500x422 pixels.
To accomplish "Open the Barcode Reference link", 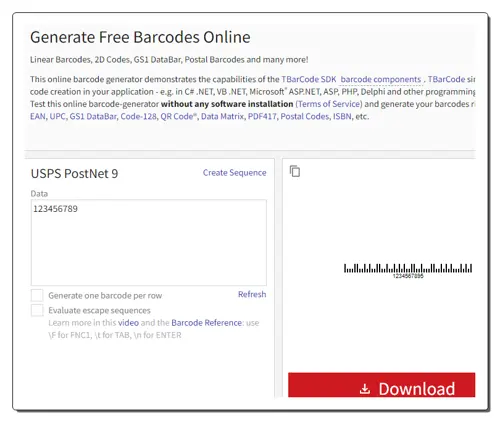I will click(207, 323).
